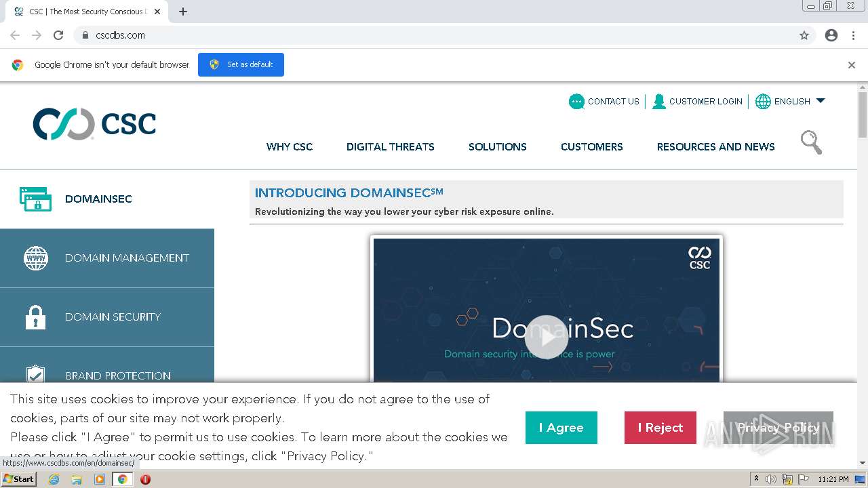Play the DomainSec video
This screenshot has height=488, width=868.
547,337
